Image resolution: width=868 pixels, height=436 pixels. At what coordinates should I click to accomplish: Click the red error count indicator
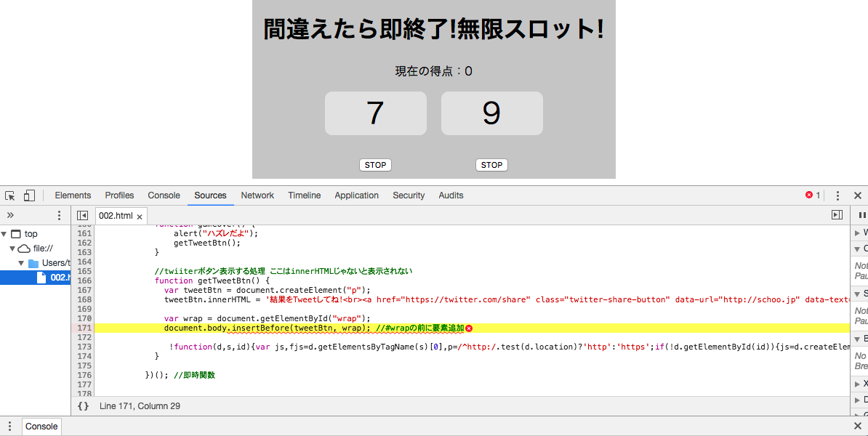(813, 195)
